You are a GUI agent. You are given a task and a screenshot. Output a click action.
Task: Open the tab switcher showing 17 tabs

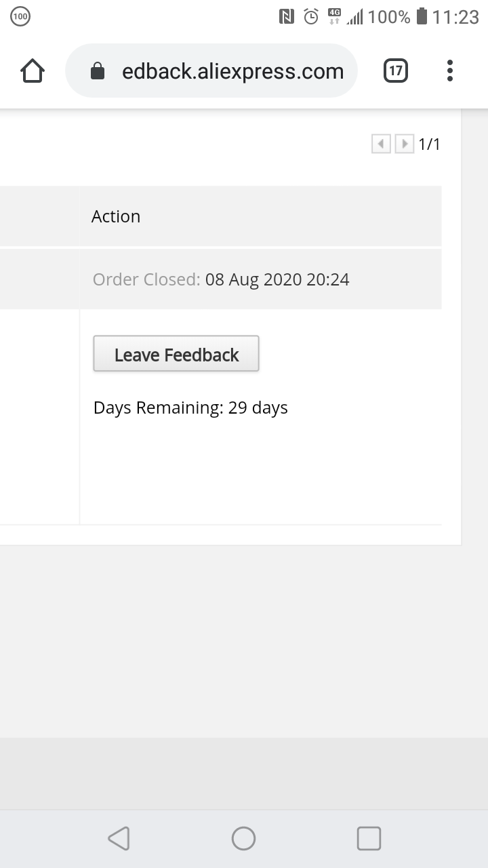396,71
